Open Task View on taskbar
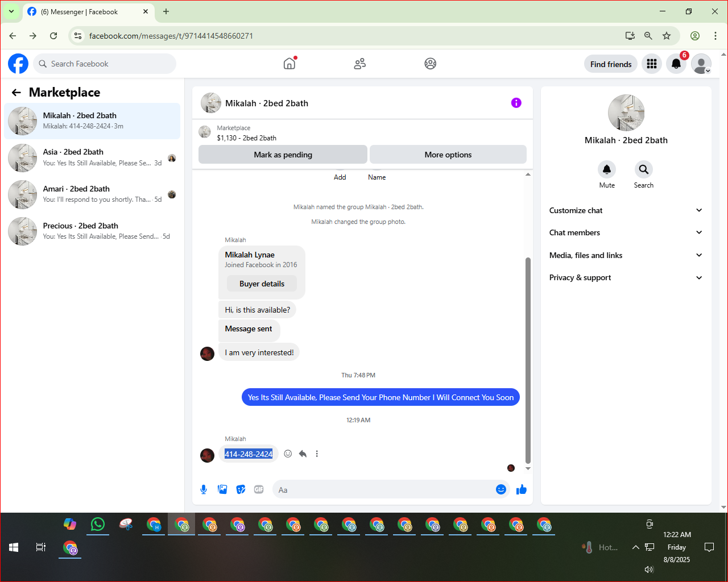Image resolution: width=728 pixels, height=582 pixels. pos(41,547)
